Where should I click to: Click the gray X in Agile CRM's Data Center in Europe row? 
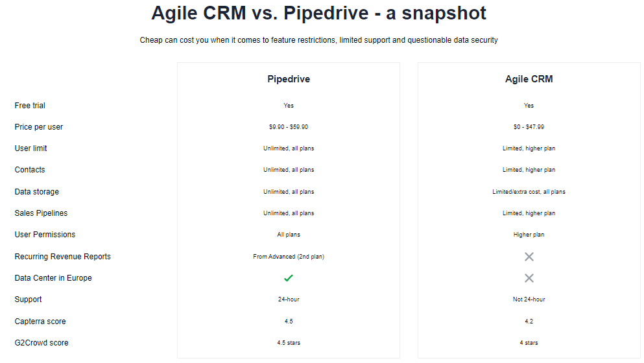pyautogui.click(x=529, y=278)
